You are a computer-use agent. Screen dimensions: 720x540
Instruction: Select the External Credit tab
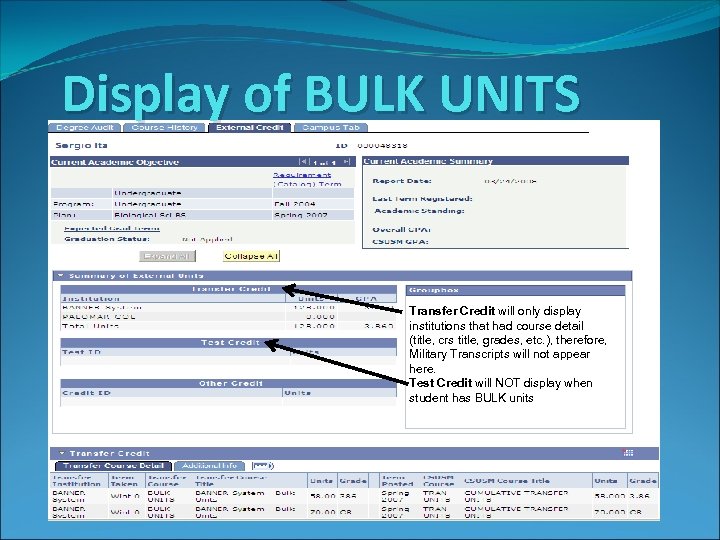(250, 127)
